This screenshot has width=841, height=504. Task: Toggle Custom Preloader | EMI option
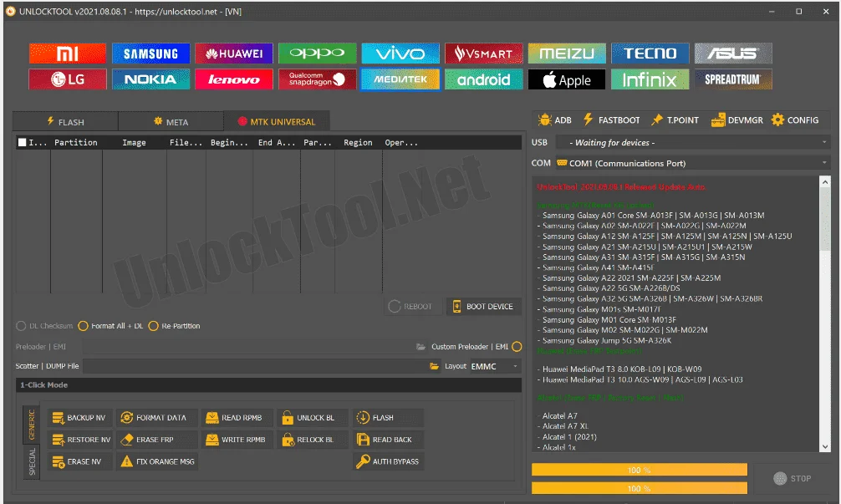[x=517, y=347]
